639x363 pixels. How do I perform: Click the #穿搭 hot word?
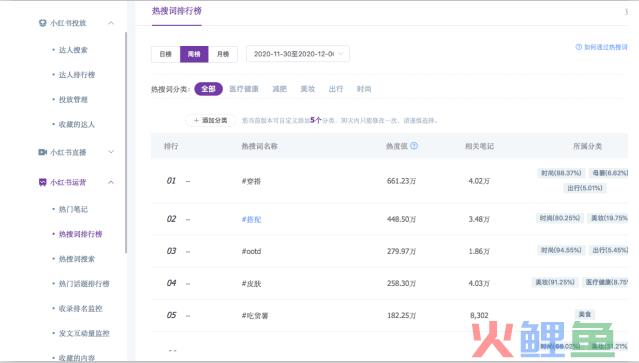[x=251, y=181]
